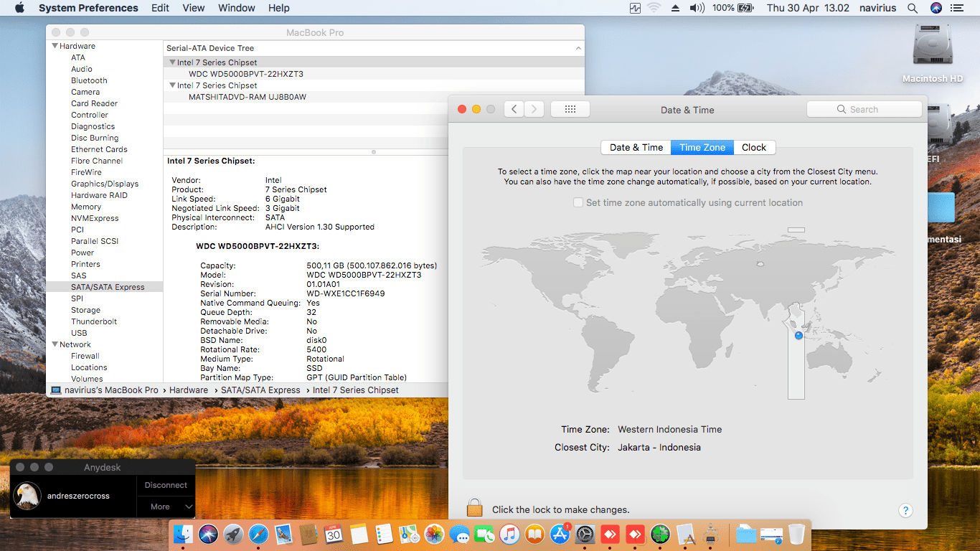Click the Wi-Fi icon in the menu bar
This screenshot has width=980, height=551.
(654, 8)
